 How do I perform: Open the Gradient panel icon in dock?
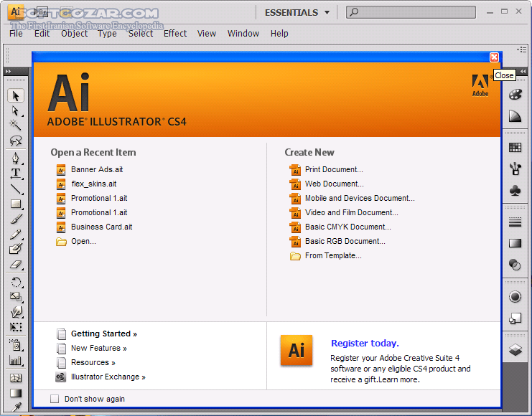tap(515, 243)
